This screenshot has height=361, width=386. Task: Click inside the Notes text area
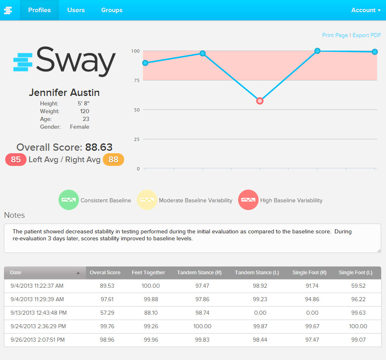click(192, 238)
